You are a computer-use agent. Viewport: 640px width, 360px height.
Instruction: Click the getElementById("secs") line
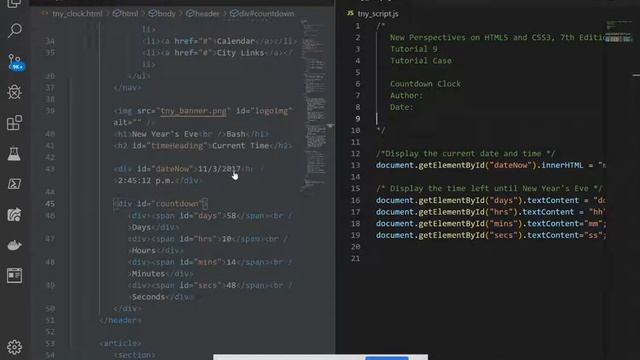coord(490,236)
